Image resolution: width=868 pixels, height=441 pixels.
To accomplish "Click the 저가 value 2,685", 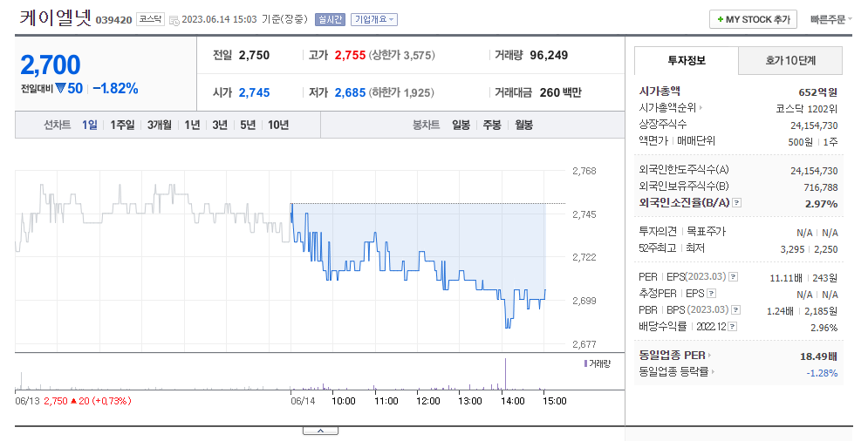I will coord(350,92).
